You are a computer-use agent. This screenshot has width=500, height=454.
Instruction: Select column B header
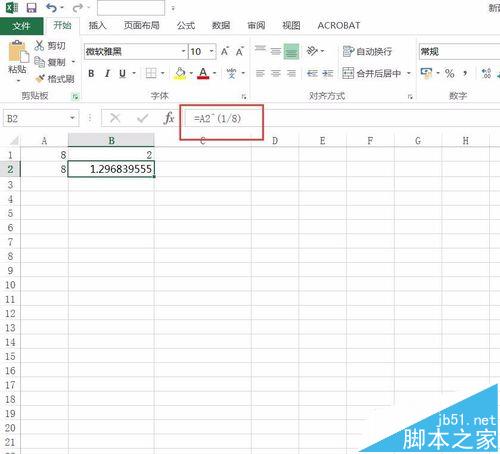(111, 140)
